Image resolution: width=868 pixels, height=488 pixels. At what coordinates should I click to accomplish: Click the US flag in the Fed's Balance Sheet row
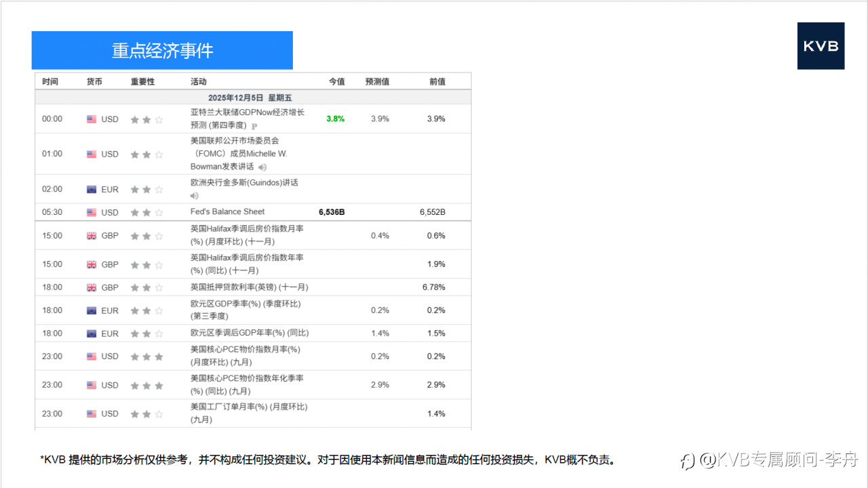tap(92, 212)
